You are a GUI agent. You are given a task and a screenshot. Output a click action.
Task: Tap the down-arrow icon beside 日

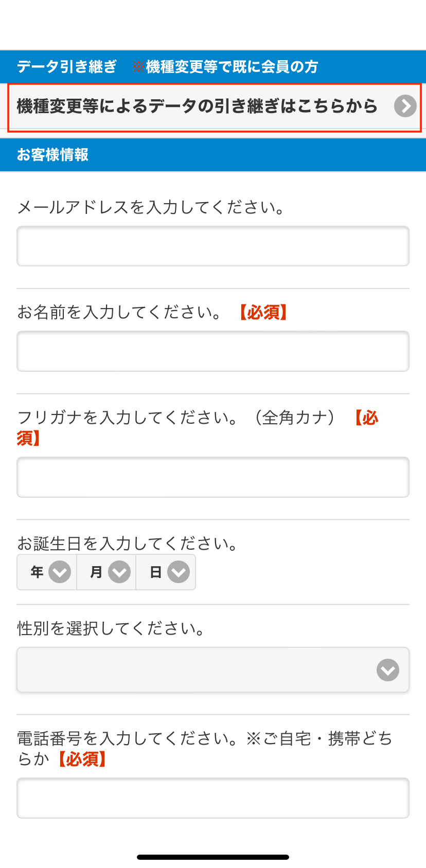click(179, 572)
